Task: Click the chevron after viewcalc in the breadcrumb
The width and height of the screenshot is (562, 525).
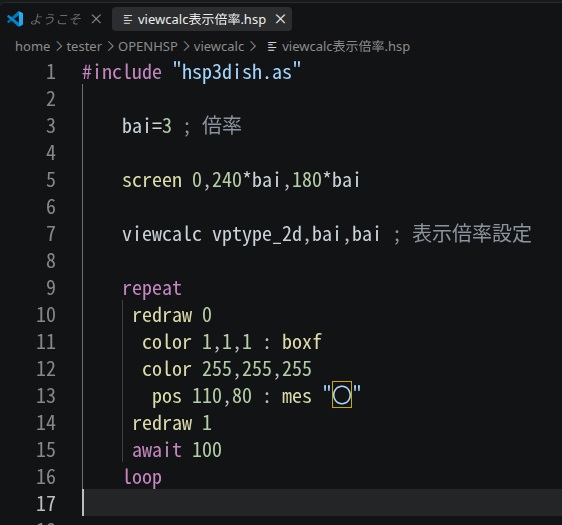Action: (x=253, y=47)
